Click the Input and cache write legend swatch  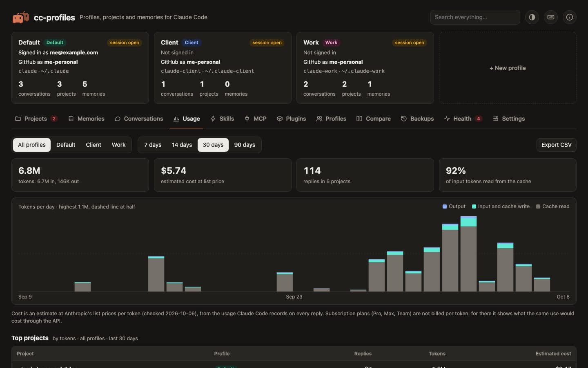pyautogui.click(x=474, y=206)
